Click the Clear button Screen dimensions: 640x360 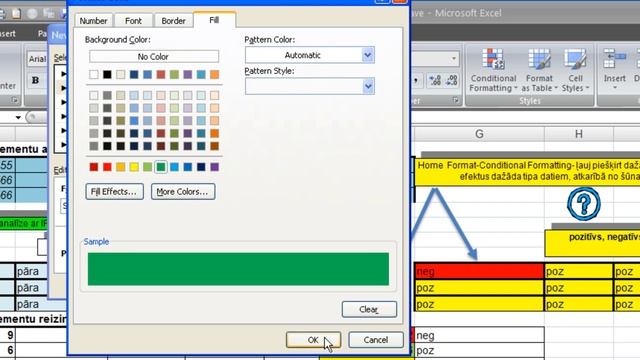[369, 309]
